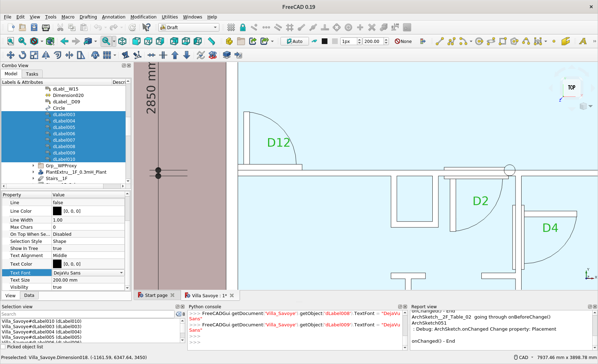Viewport: 598px width, 364px height.
Task: Select the Rotate tool
Action: click(22, 55)
